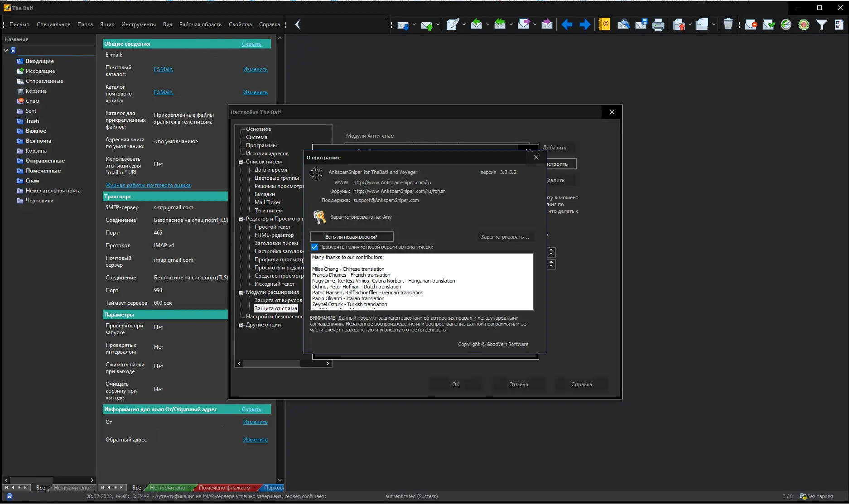
Task: Collapse the account node in folder tree
Action: (x=6, y=50)
